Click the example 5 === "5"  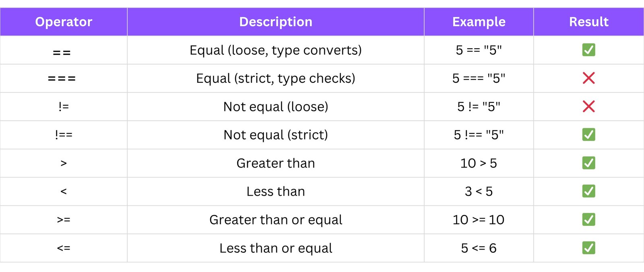click(479, 78)
